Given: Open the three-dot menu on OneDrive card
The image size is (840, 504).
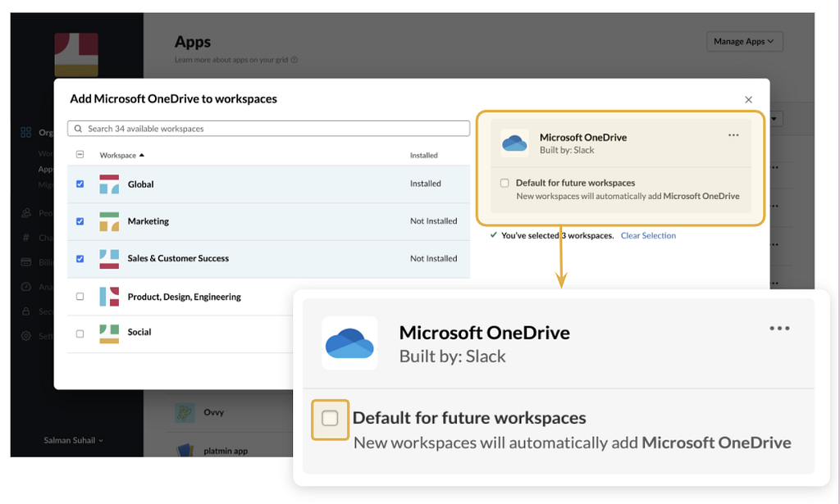Looking at the screenshot, I should (733, 135).
